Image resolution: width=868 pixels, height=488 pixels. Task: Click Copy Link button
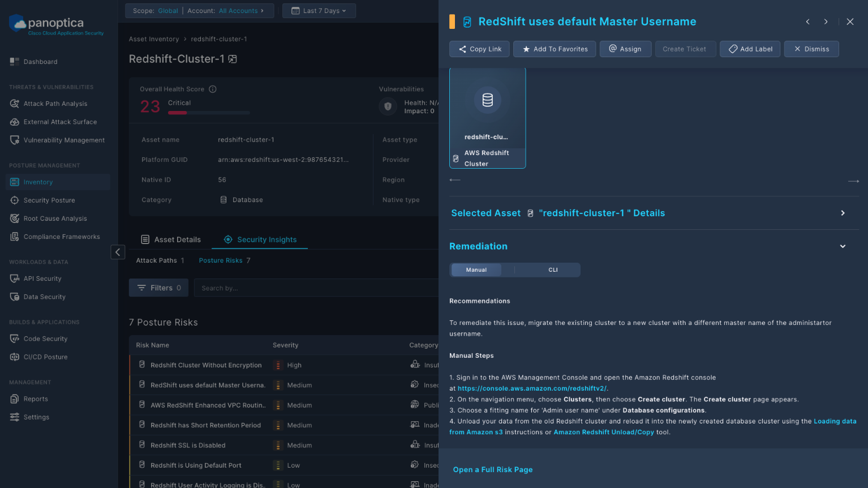pos(479,49)
